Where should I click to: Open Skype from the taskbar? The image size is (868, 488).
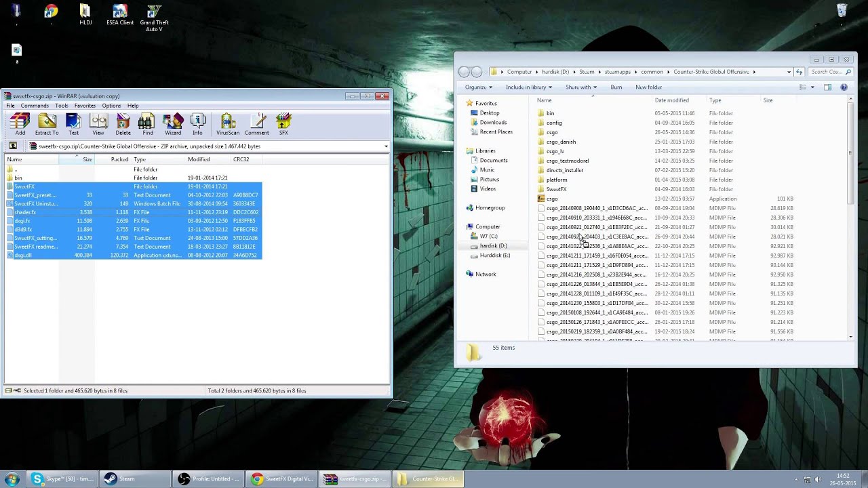pyautogui.click(x=62, y=479)
